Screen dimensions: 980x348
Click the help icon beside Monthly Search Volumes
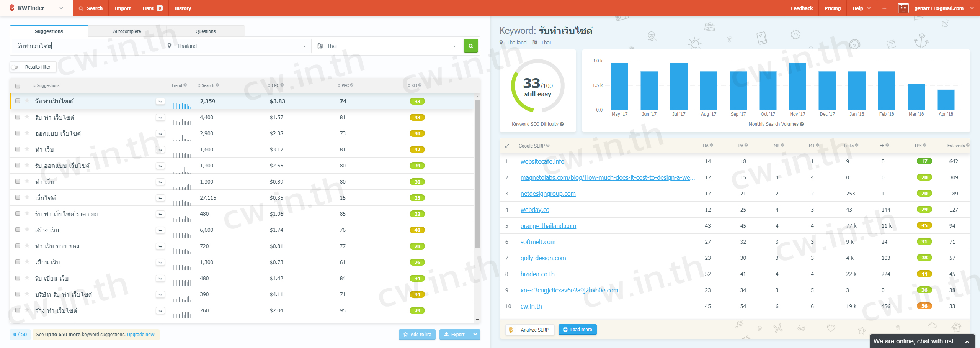coord(802,124)
